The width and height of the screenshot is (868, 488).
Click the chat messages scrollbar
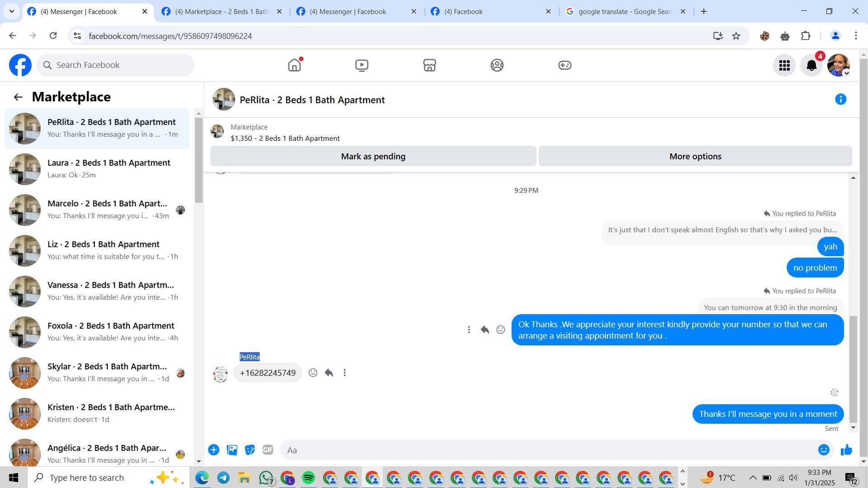(853, 369)
